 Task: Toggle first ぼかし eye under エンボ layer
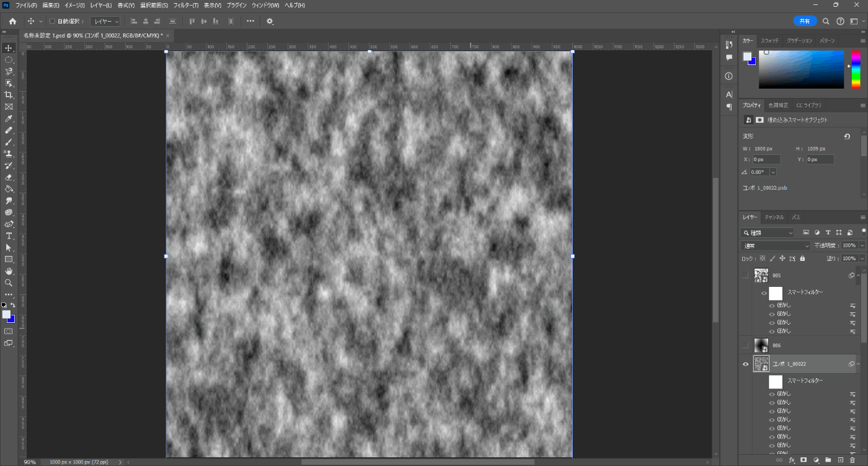coord(771,393)
